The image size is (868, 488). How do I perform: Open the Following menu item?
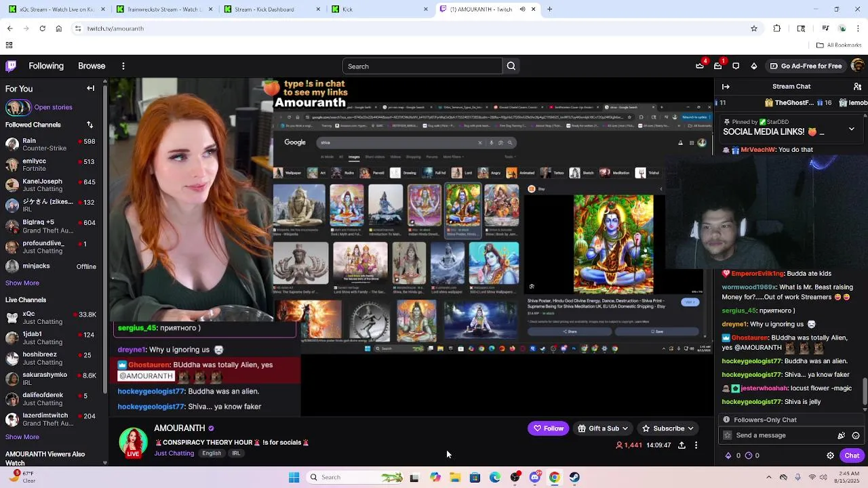46,66
